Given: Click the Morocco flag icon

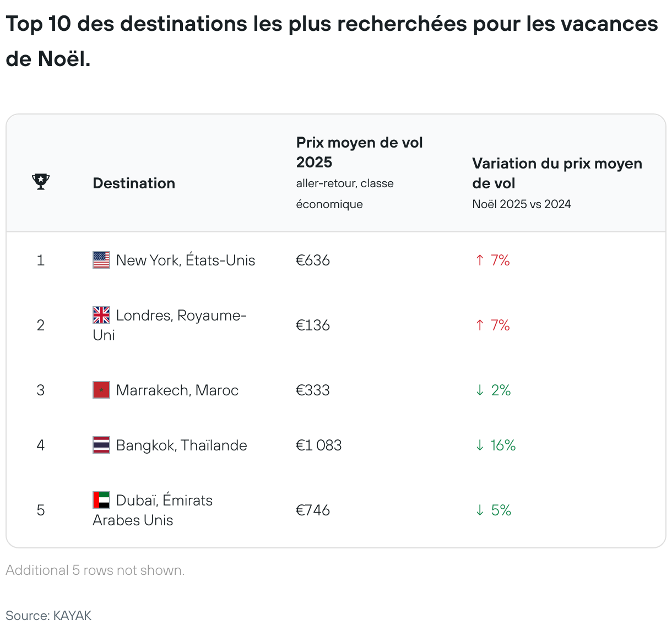Looking at the screenshot, I should [x=101, y=390].
